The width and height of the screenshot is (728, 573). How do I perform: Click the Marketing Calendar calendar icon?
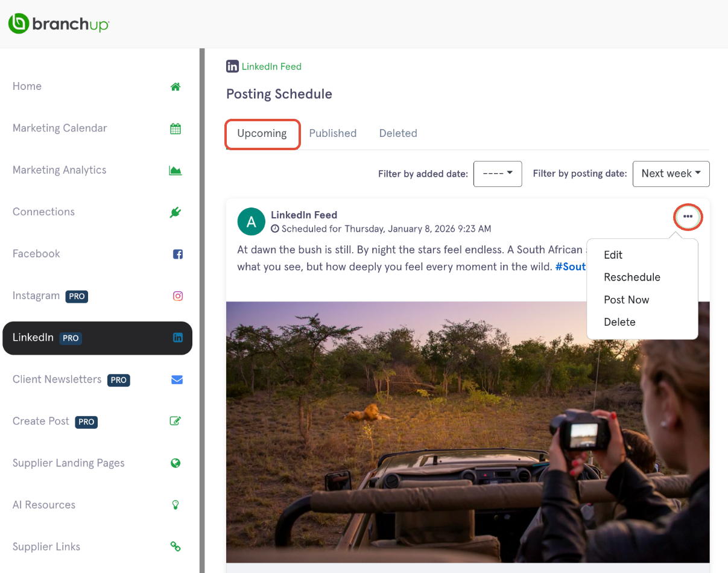[x=176, y=128]
